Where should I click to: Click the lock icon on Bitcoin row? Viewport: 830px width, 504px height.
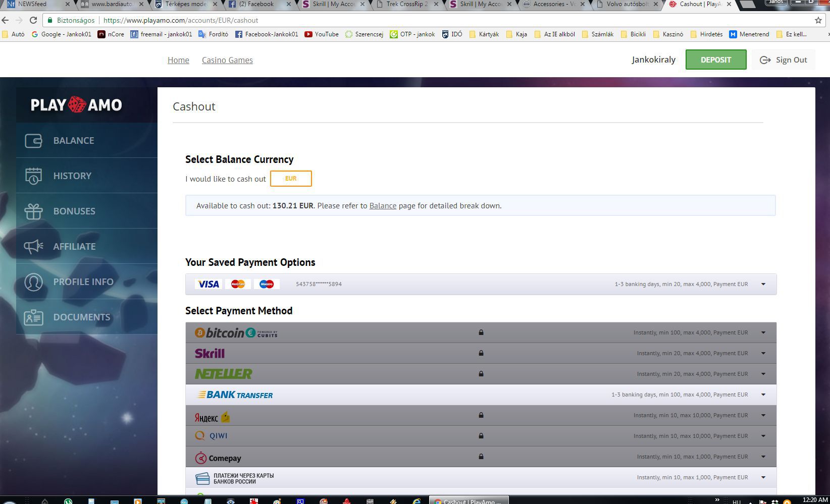coord(481,332)
